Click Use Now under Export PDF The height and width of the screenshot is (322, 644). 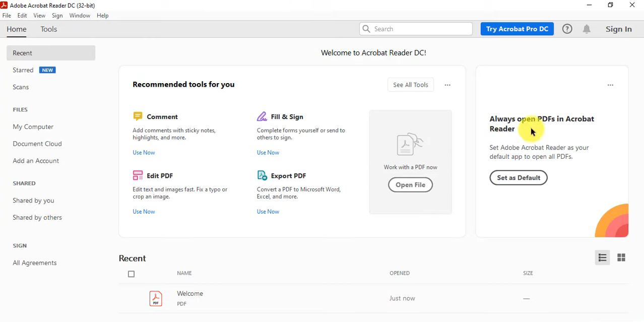click(x=268, y=212)
